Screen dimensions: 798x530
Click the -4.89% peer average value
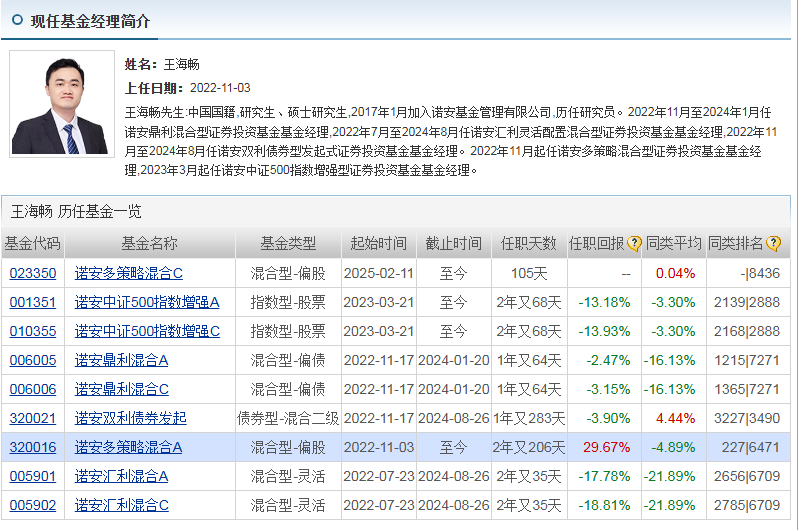point(673,448)
